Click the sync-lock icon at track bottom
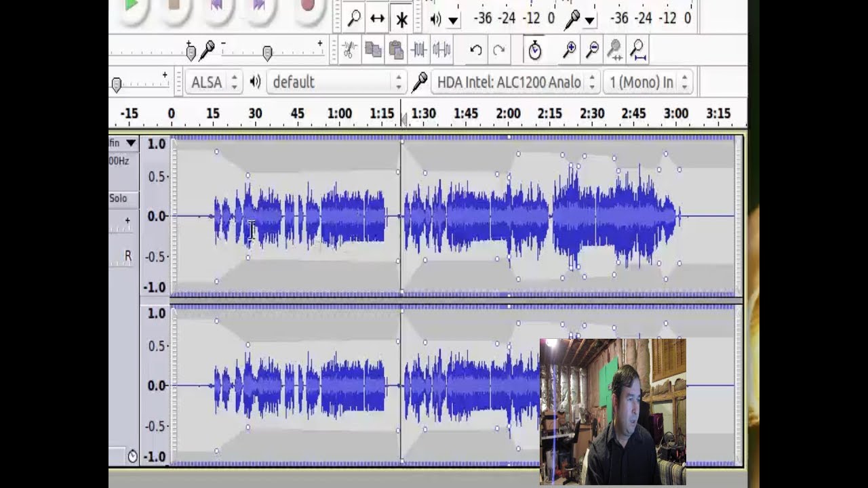Viewport: 868px width, 488px height. click(x=132, y=456)
